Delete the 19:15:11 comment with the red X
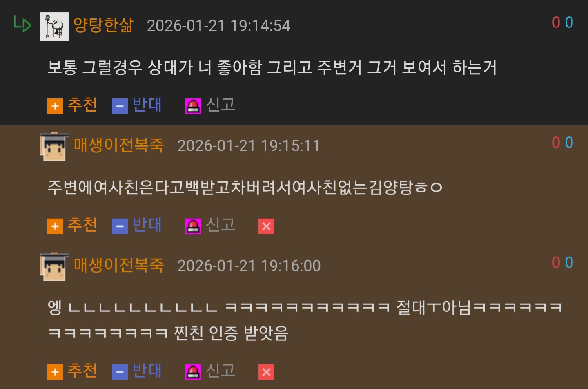Image resolution: width=588 pixels, height=389 pixels. (x=266, y=226)
